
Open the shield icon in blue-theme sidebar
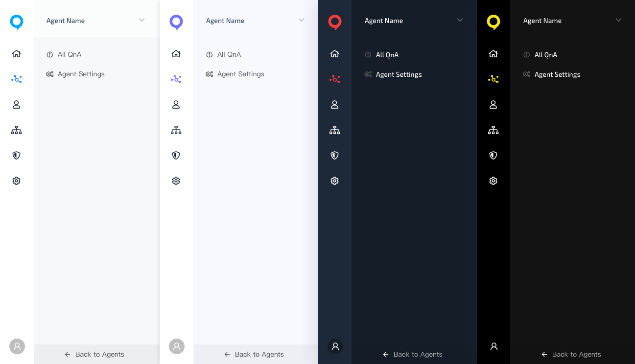click(x=17, y=156)
